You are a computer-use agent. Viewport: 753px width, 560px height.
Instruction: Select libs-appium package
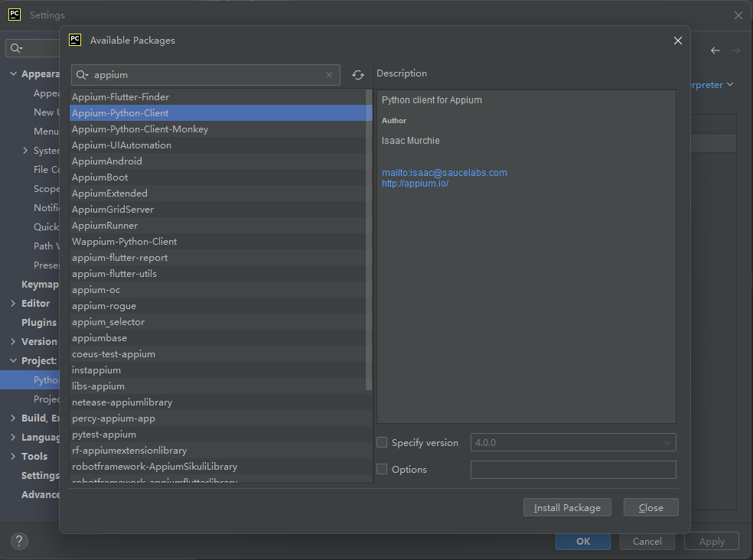[x=217, y=386]
